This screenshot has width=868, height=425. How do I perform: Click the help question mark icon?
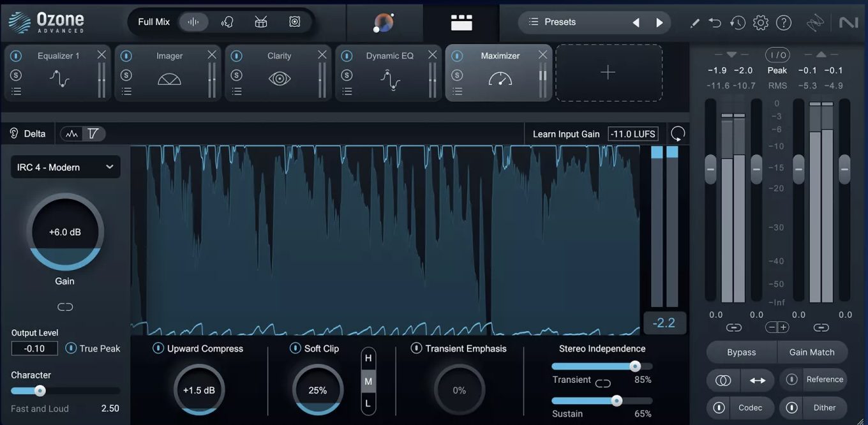pos(784,22)
